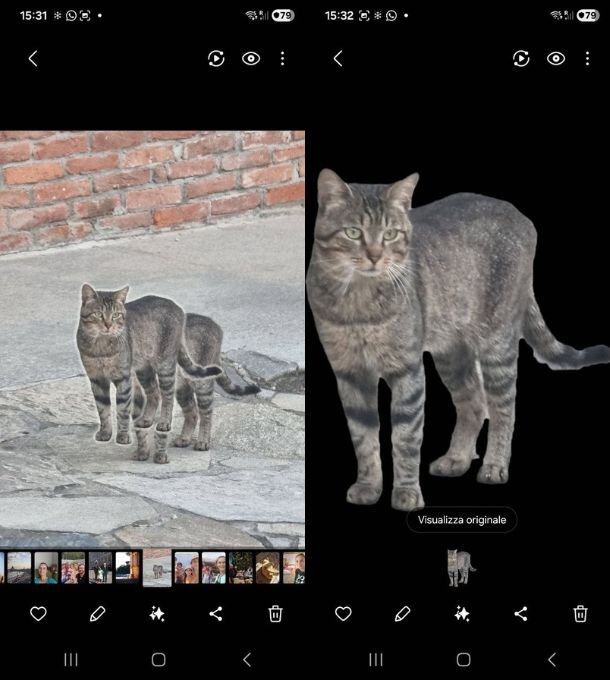Select the small cat cutout thumbnail on the right
Screen dimensions: 610x680
click(461, 568)
